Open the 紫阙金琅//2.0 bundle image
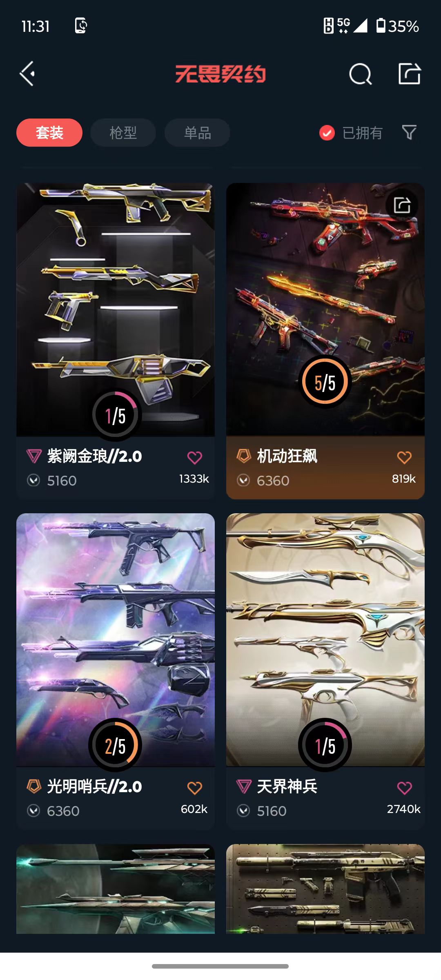This screenshot has height=980, width=441. [116, 310]
